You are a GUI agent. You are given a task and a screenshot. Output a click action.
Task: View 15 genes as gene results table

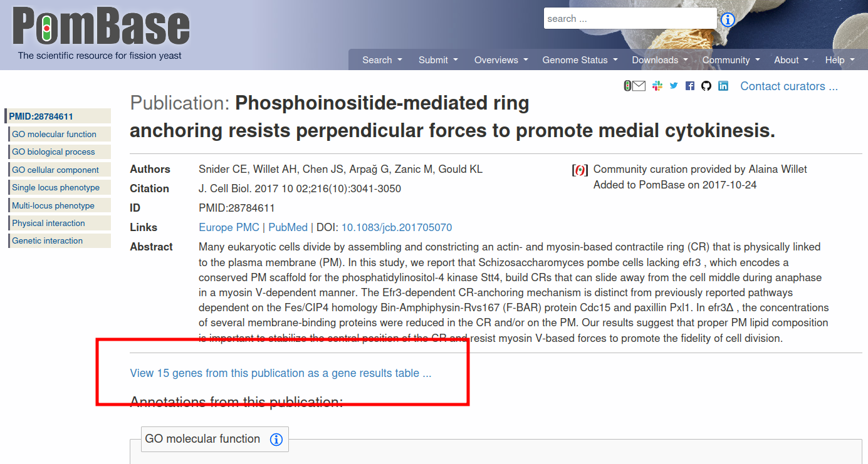tap(281, 373)
